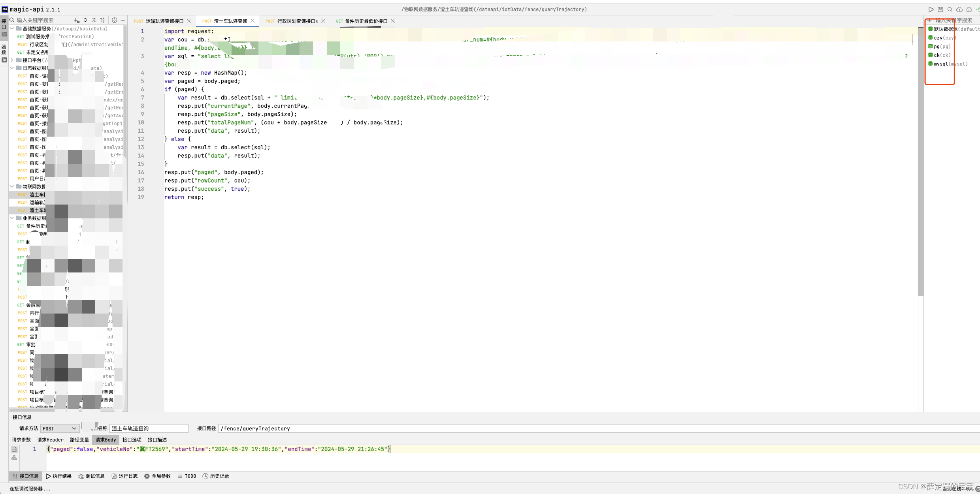The image size is (980, 494).
Task: Click the add group plus icon
Action: click(x=76, y=20)
